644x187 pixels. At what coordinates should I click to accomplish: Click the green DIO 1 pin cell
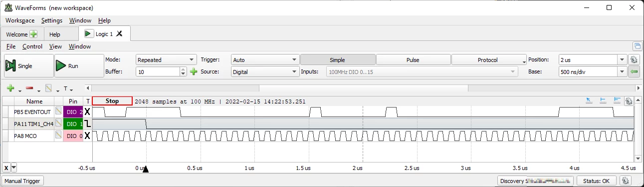point(73,123)
